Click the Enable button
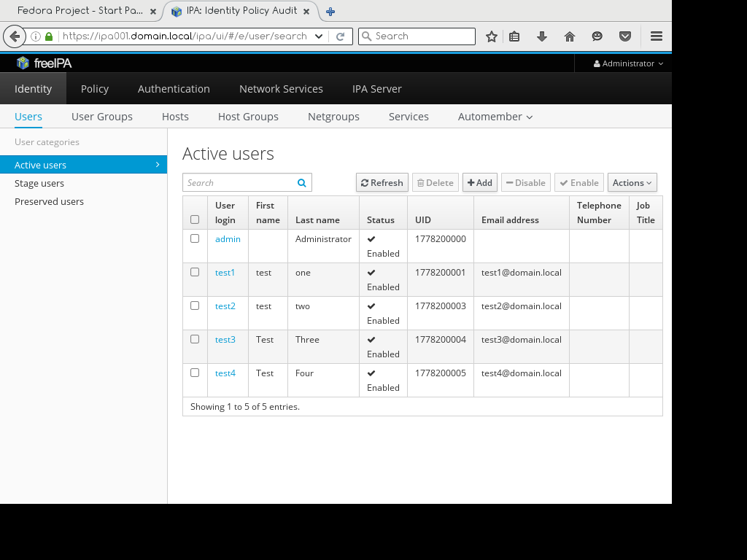This screenshot has width=747, height=560. tap(579, 183)
